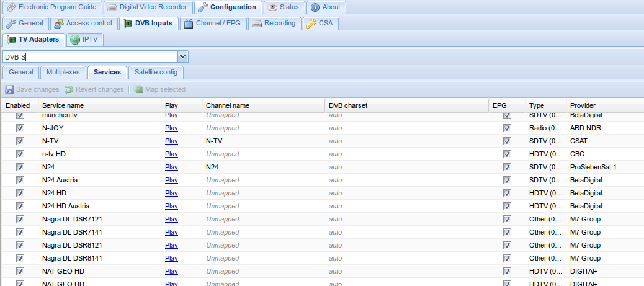644x286 pixels.
Task: Open Access control tab
Action: 84,24
